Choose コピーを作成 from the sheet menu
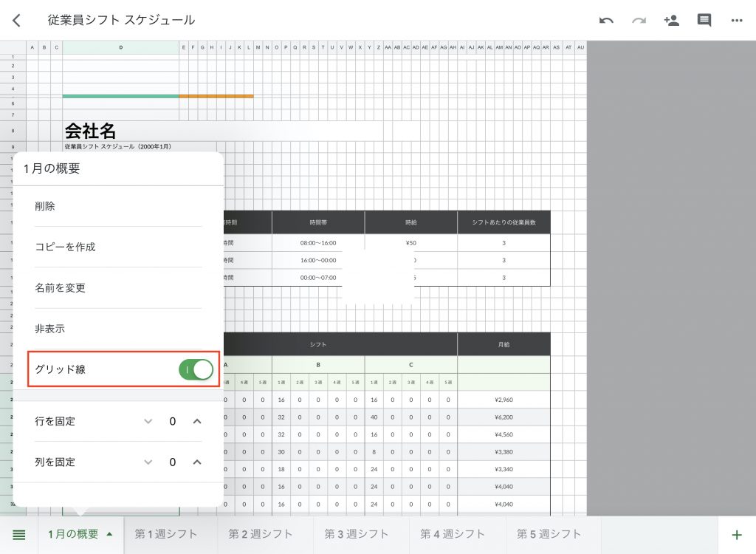 (x=65, y=247)
